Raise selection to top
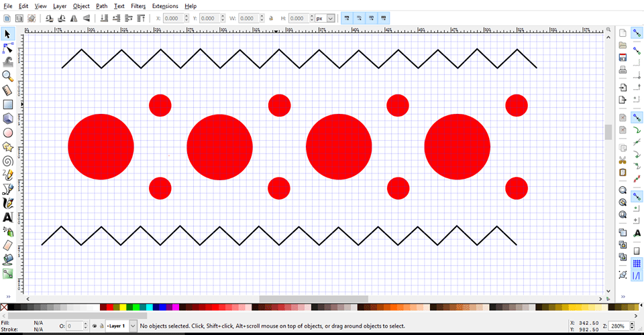644x335 pixels. pos(141,18)
